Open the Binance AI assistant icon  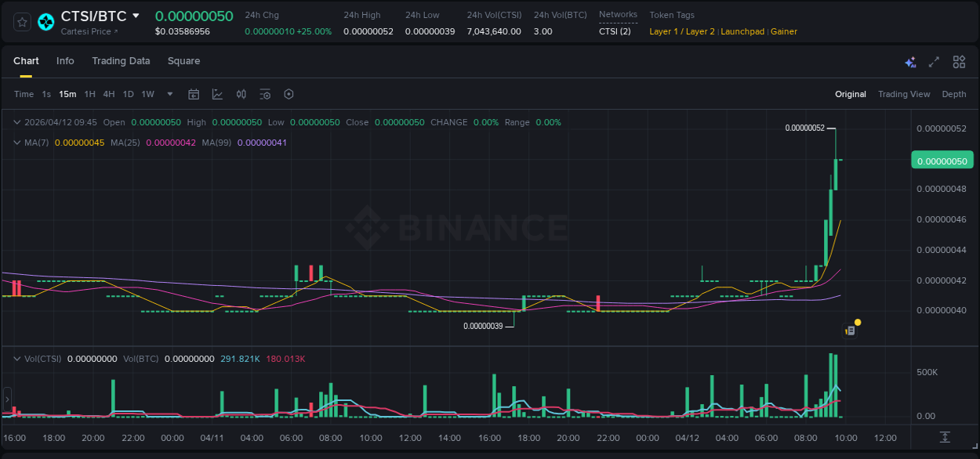point(910,62)
